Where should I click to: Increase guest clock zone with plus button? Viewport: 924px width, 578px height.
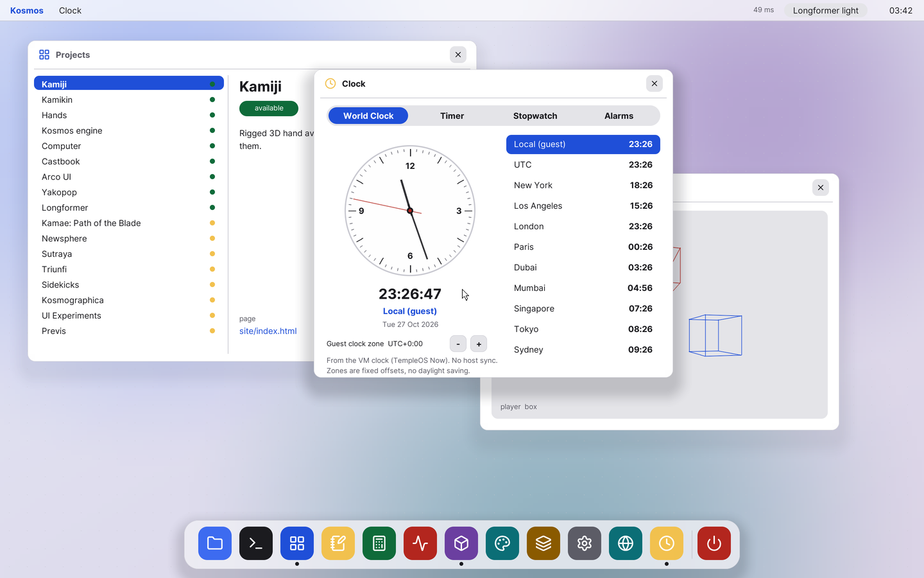tap(479, 344)
